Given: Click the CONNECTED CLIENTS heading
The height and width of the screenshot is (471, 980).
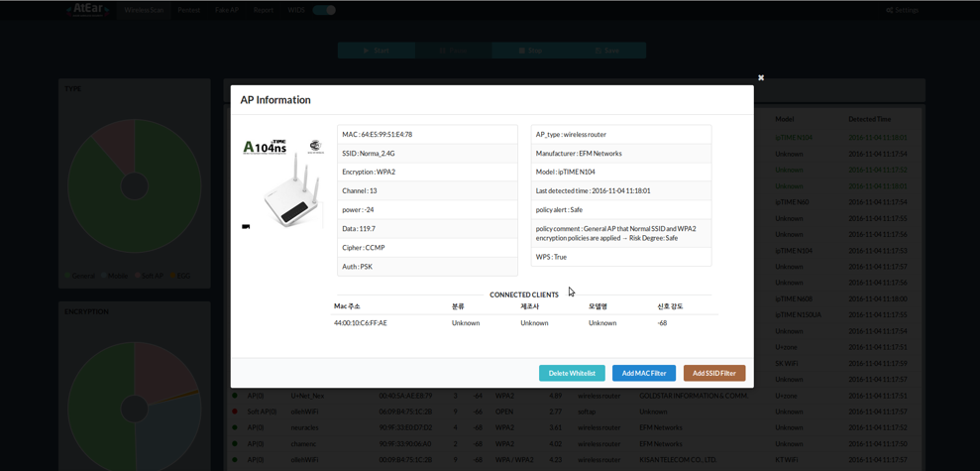Looking at the screenshot, I should tap(524, 294).
